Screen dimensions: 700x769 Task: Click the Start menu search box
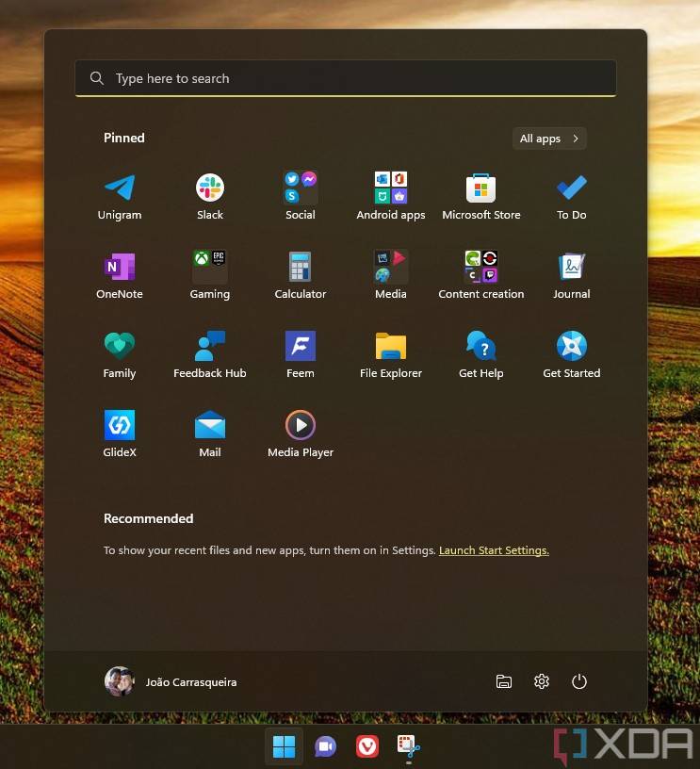[346, 78]
